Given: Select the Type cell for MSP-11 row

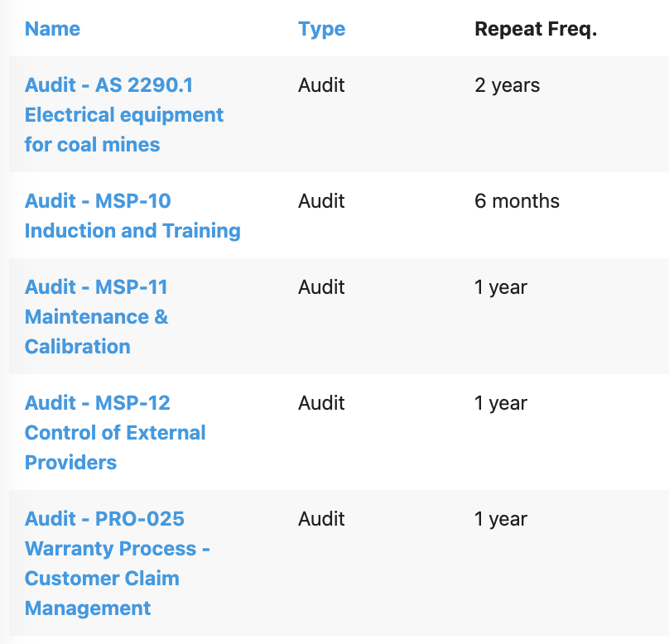Looking at the screenshot, I should coord(321,287).
